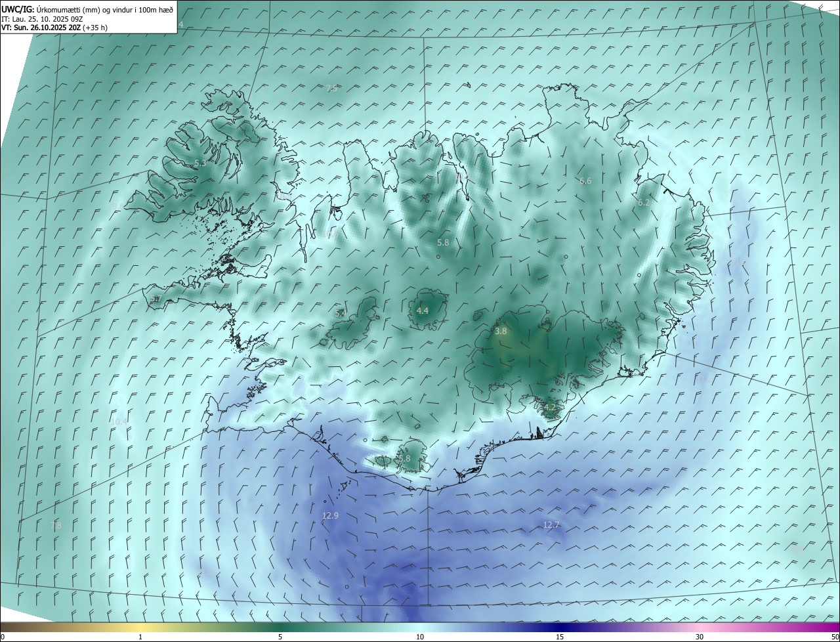Click the 1 tick on the color scale
The image size is (840, 642).
(140, 637)
